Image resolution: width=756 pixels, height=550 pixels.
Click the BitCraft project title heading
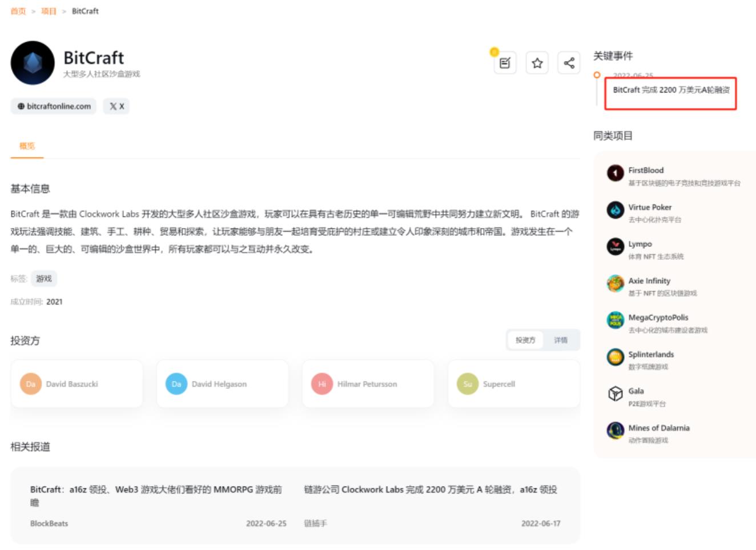[94, 58]
